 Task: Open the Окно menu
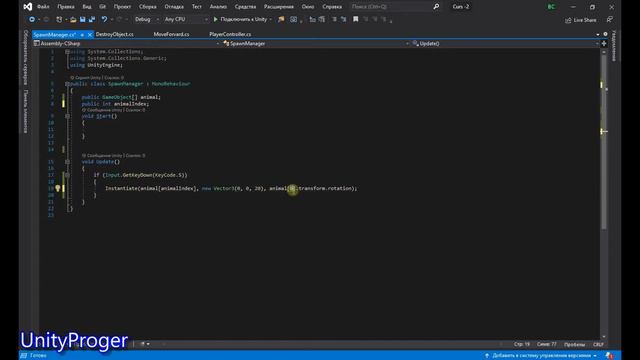pyautogui.click(x=308, y=7)
